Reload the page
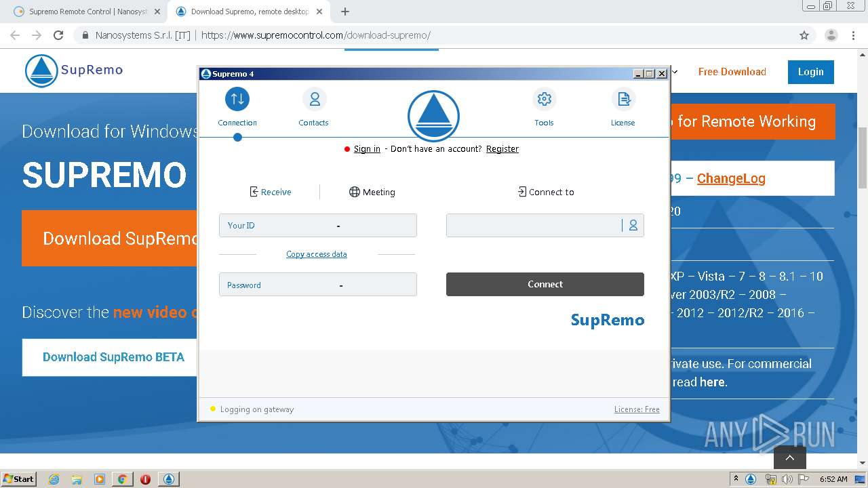This screenshot has width=868, height=488. pyautogui.click(x=58, y=35)
